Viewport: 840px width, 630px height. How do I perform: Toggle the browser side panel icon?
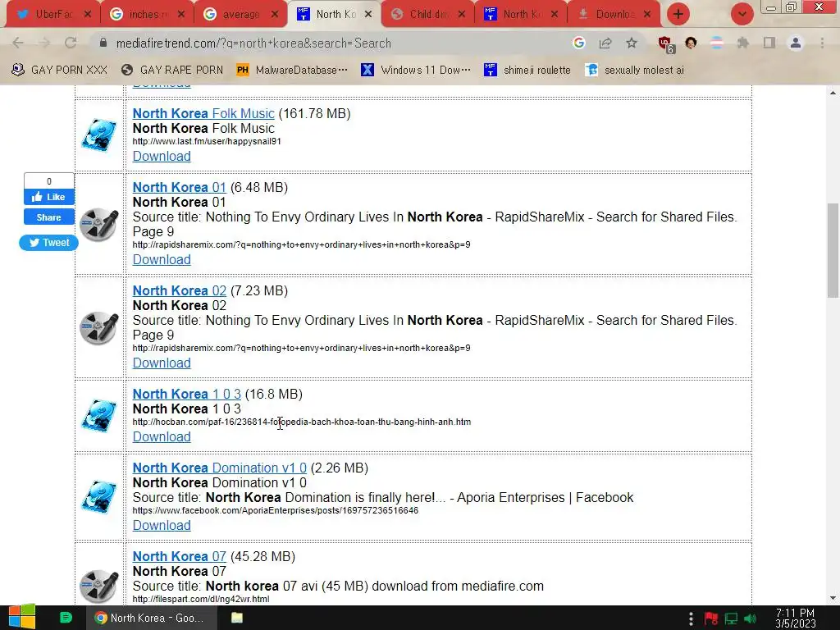769,43
